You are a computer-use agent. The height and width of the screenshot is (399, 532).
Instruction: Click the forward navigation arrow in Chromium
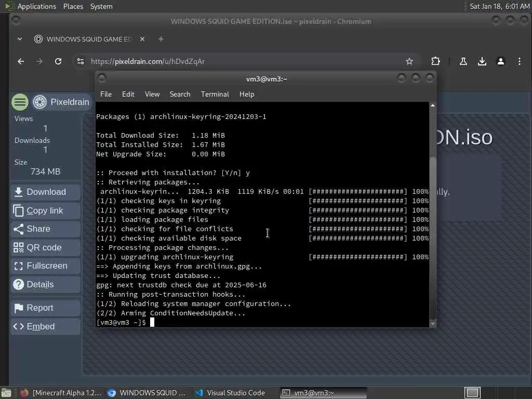(39, 61)
